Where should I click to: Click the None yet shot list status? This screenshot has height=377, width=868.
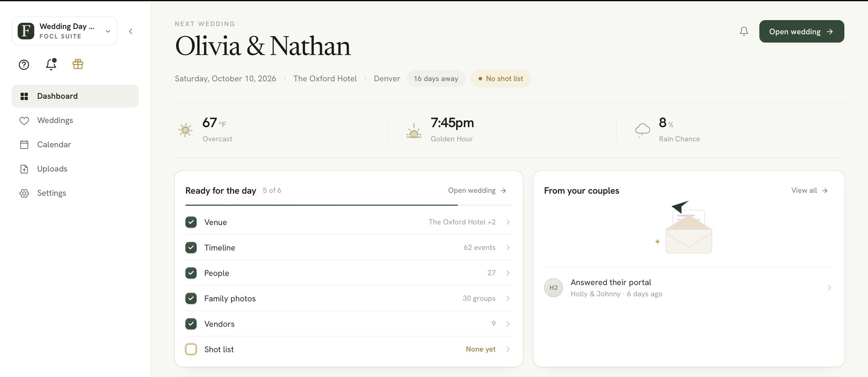point(480,349)
